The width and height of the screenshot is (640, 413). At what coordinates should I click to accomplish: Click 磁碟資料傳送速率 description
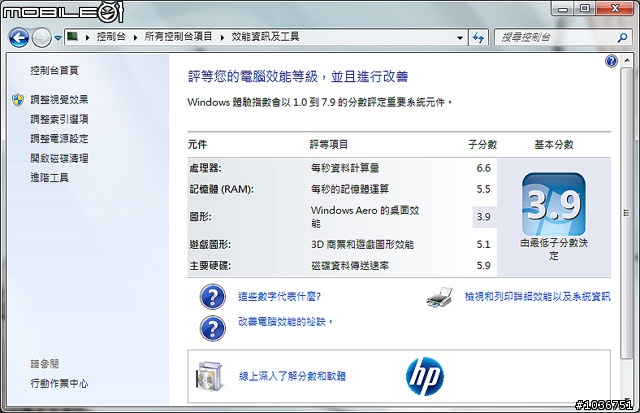(350, 266)
